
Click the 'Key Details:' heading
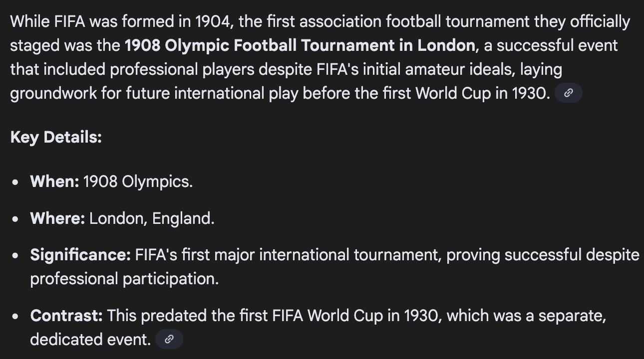(56, 137)
